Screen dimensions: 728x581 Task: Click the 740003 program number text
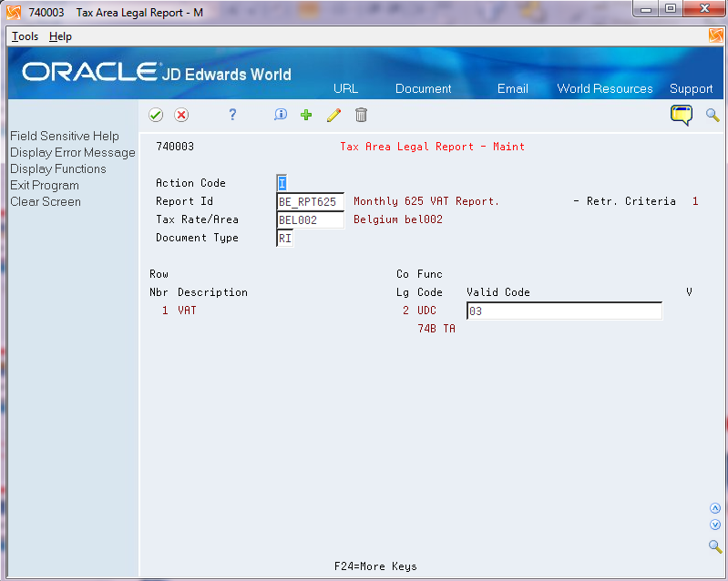(x=175, y=147)
